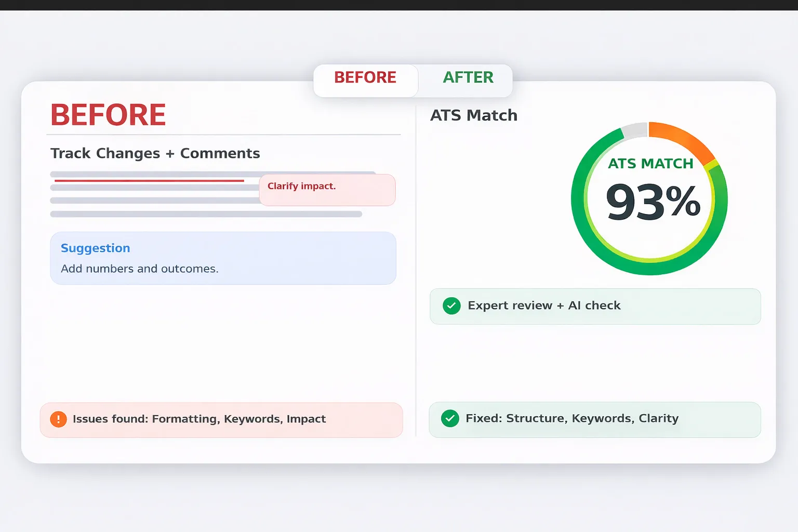Select the gray segment of the ATS ring
This screenshot has height=532, width=798.
[x=634, y=130]
